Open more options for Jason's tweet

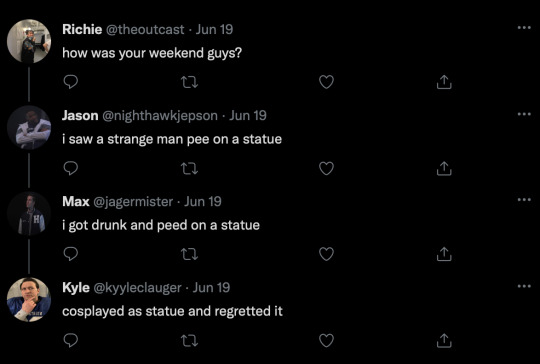524,114
